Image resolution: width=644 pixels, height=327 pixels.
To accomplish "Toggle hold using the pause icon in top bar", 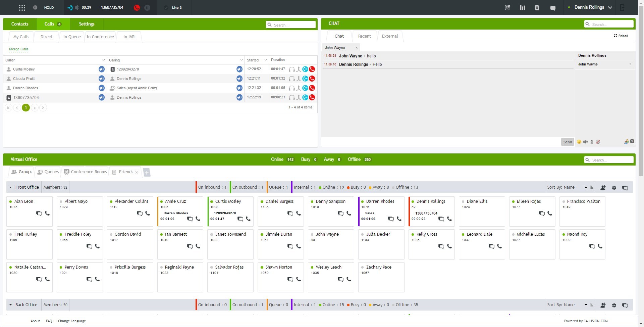I will tap(147, 7).
